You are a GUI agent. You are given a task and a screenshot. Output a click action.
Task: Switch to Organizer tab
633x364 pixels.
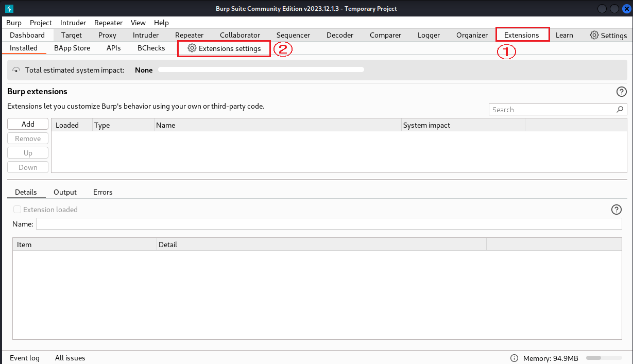472,35
